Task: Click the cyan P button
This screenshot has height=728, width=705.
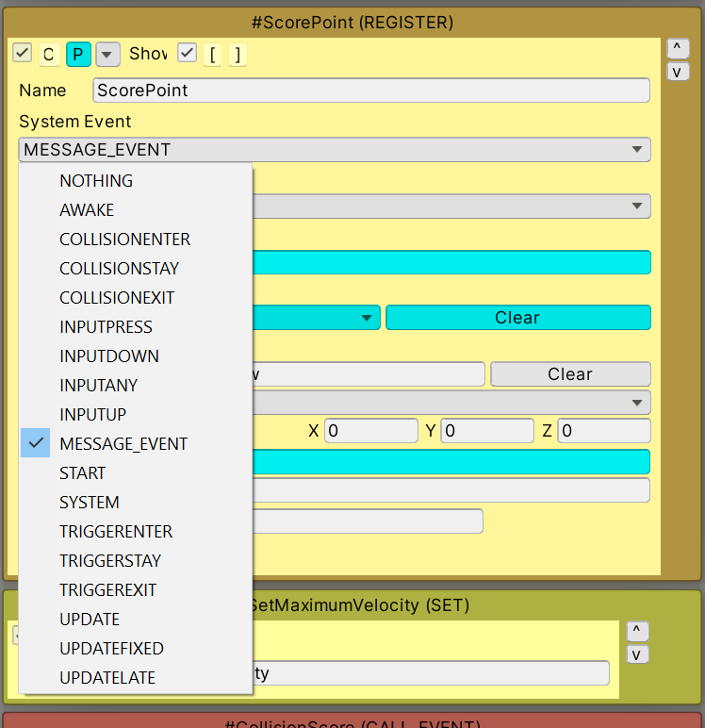Action: 78,55
